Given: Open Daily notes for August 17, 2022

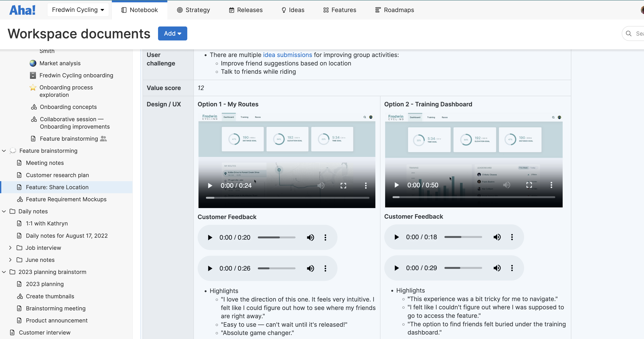Looking at the screenshot, I should tap(67, 236).
